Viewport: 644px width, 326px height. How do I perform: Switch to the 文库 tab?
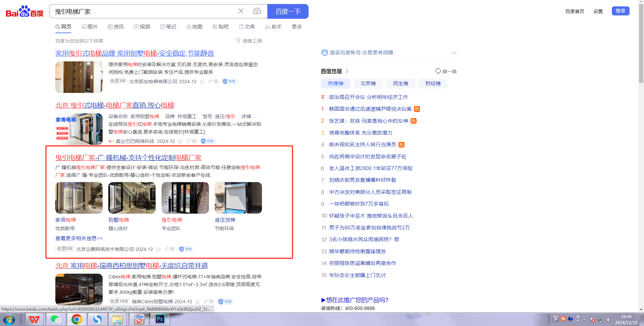(247, 26)
